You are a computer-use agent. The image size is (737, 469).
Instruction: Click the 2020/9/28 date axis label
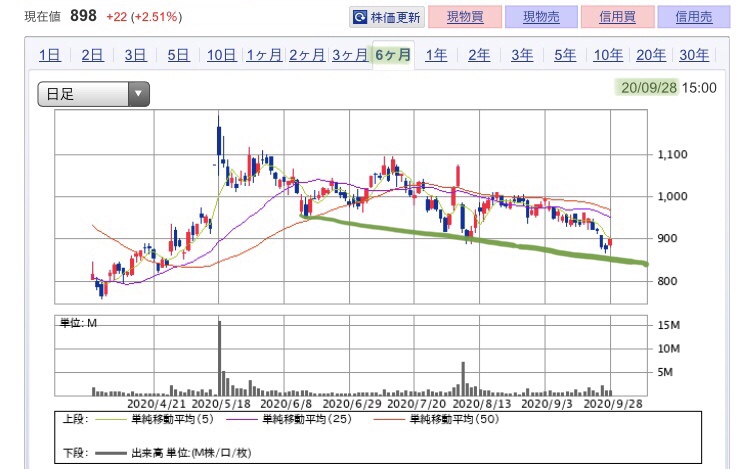(612, 404)
